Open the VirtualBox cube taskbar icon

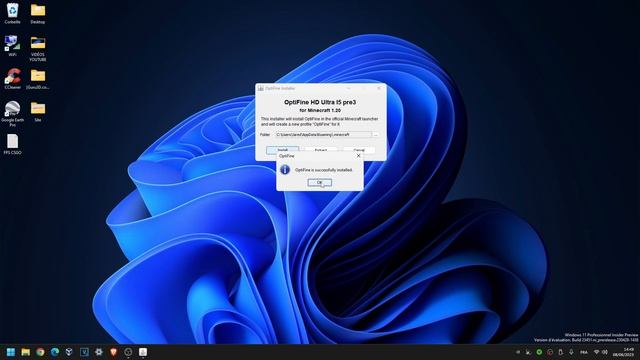[69, 352]
